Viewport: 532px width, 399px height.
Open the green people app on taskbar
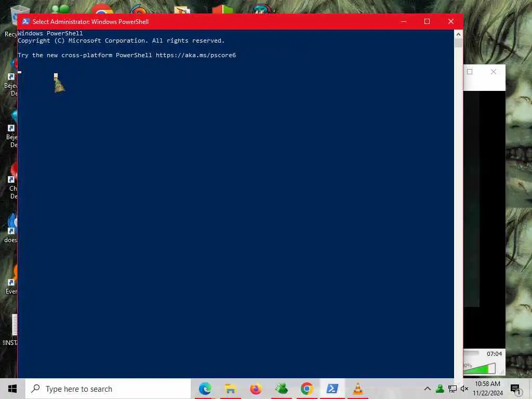point(281,389)
